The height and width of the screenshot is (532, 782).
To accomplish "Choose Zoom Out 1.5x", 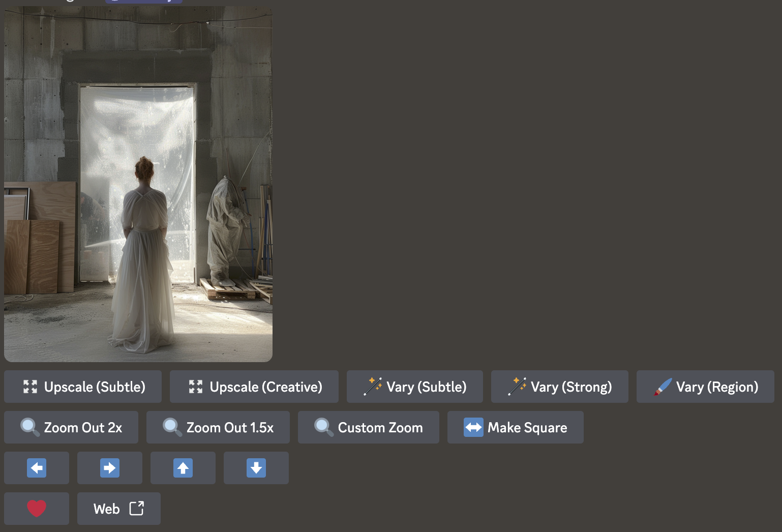I will pyautogui.click(x=218, y=428).
